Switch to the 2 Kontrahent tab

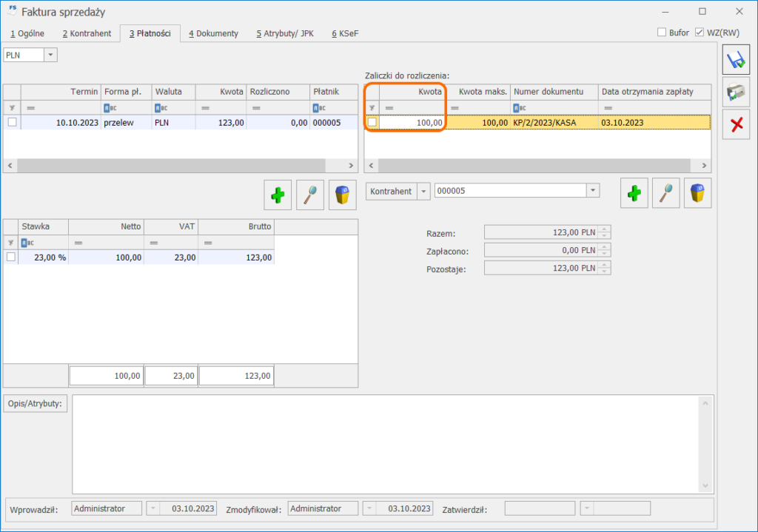87,33
